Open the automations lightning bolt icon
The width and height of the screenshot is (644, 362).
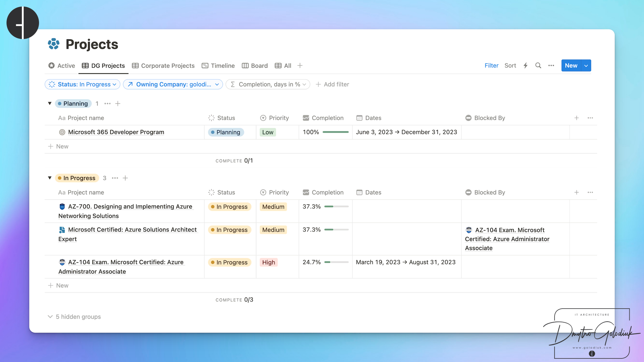click(526, 65)
